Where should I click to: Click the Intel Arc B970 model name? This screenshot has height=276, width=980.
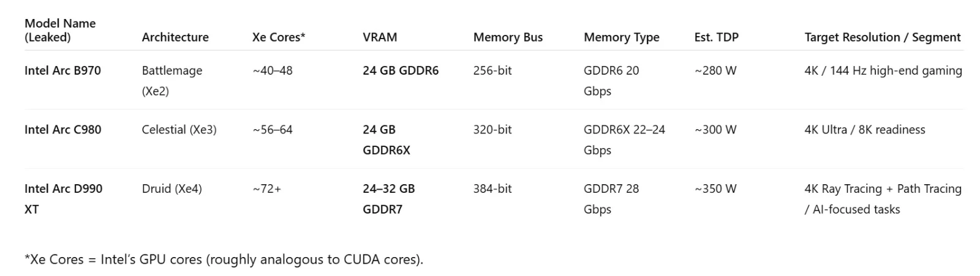(x=62, y=70)
